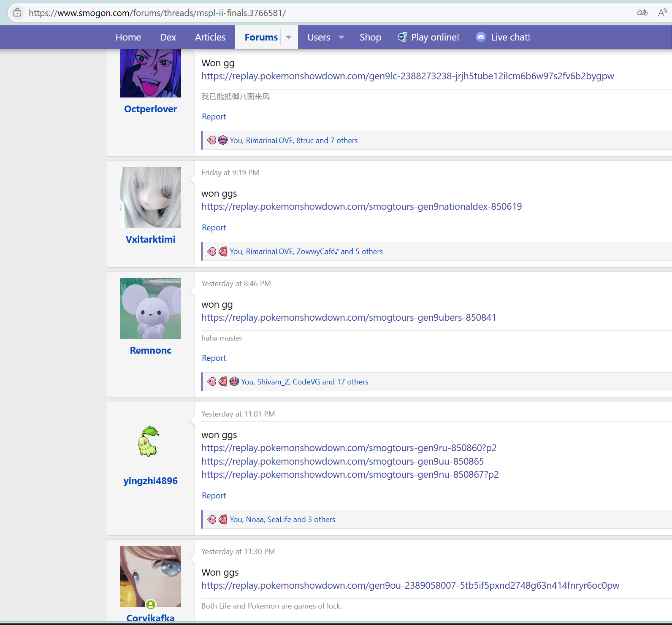This screenshot has width=672, height=625.
Task: View who reacted to Vxltarktimi's post
Action: coord(306,252)
